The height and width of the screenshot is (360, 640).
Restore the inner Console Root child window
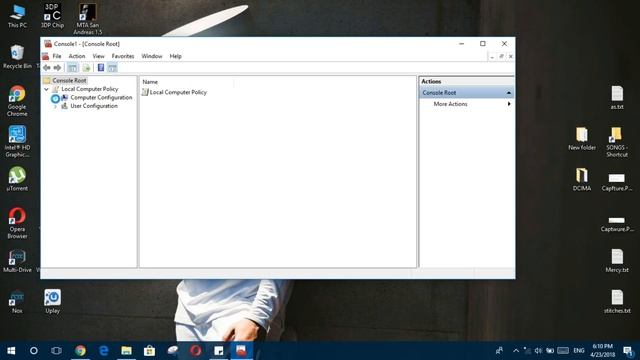[501, 56]
